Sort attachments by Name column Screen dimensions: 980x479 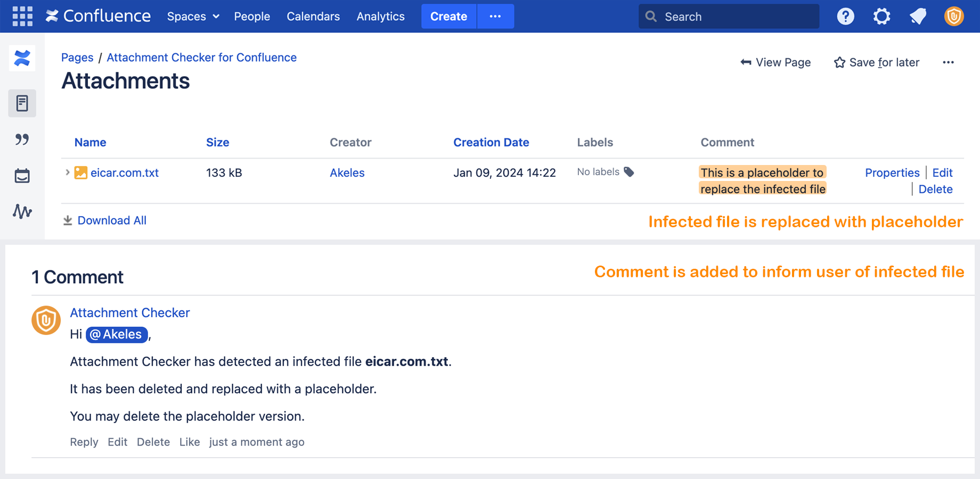[91, 142]
